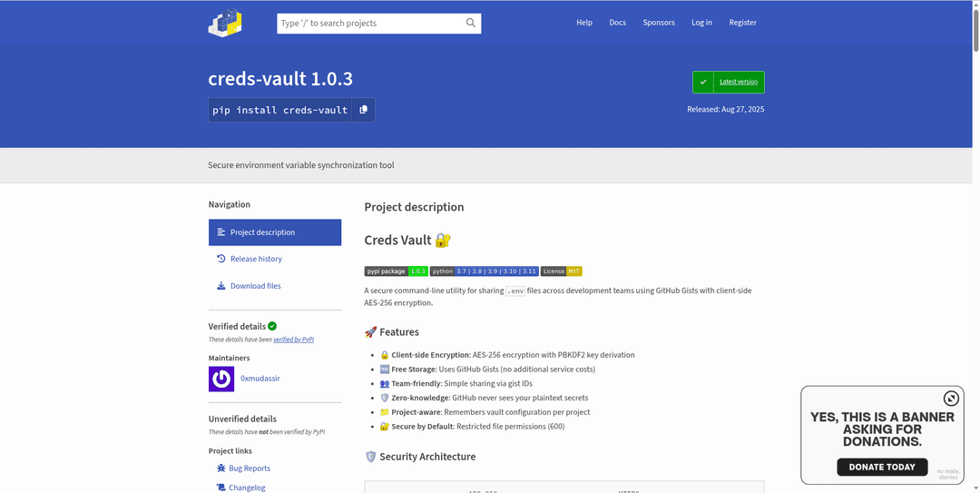980x493 pixels.
Task: Click the pip install creds-vault command text
Action: [280, 110]
